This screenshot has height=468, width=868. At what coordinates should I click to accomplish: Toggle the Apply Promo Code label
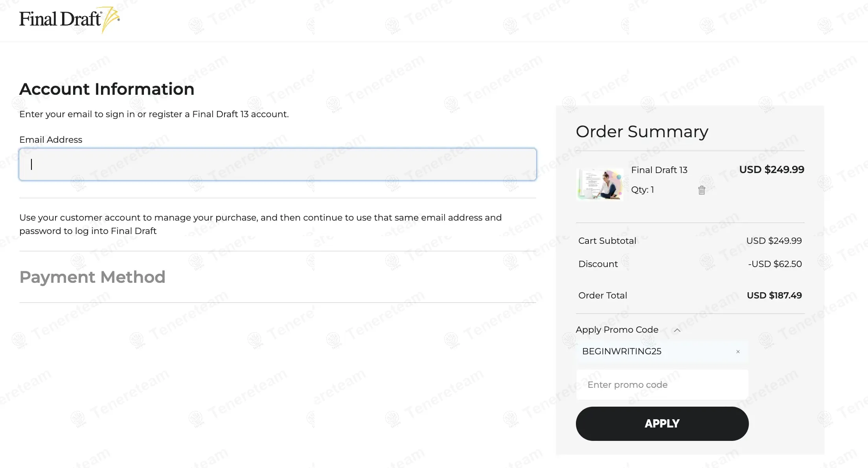point(617,330)
